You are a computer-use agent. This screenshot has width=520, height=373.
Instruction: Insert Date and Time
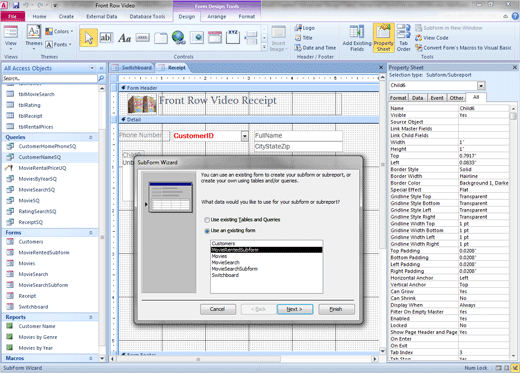tap(315, 48)
